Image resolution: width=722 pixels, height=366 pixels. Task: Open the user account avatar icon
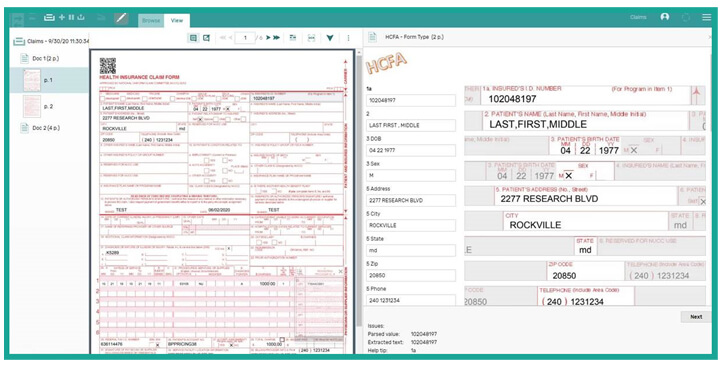tap(664, 17)
